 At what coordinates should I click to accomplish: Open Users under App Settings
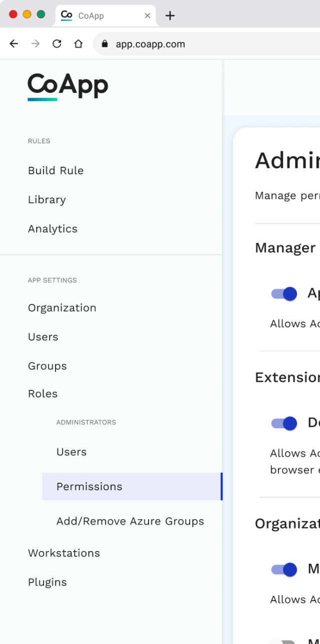(43, 337)
